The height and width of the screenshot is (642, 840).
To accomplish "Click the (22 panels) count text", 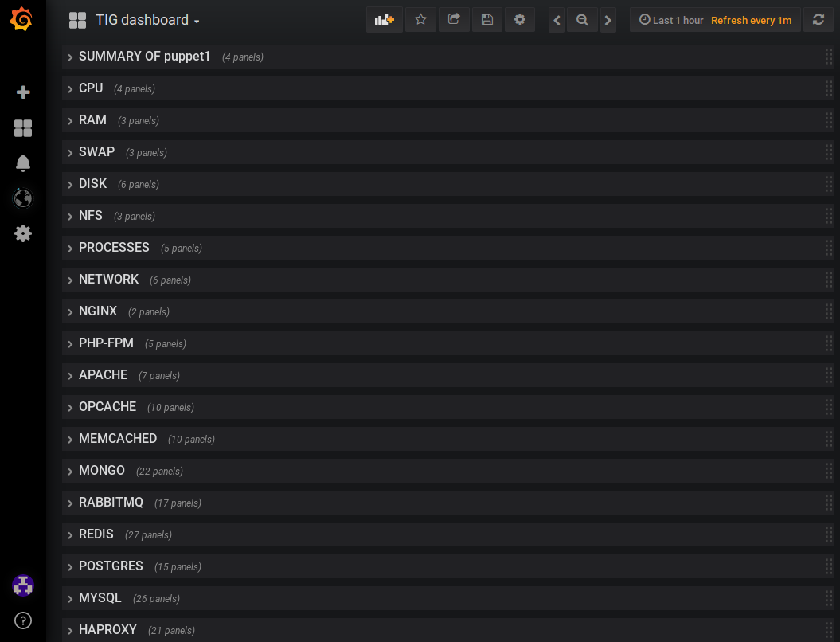I will (x=160, y=471).
